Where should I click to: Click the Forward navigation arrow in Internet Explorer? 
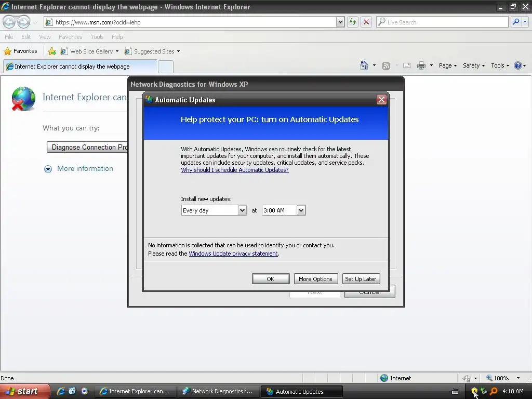(x=23, y=22)
